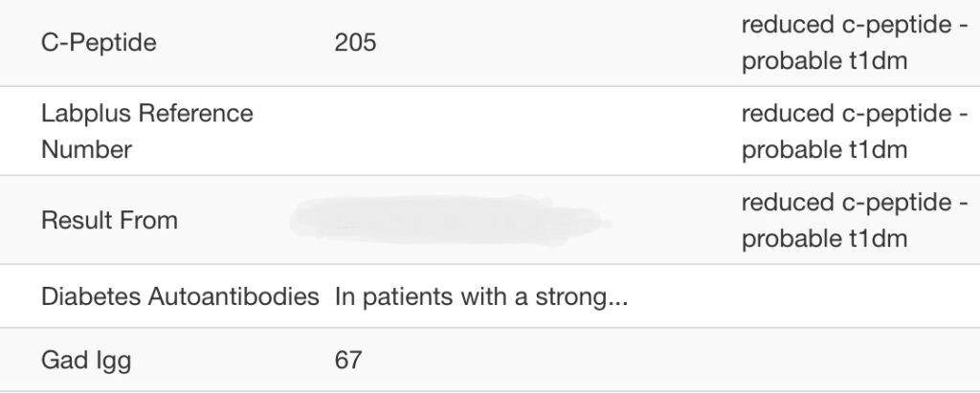The height and width of the screenshot is (393, 980).
Task: Click 'probable t1dm' text in Labplus row
Action: pos(824,150)
